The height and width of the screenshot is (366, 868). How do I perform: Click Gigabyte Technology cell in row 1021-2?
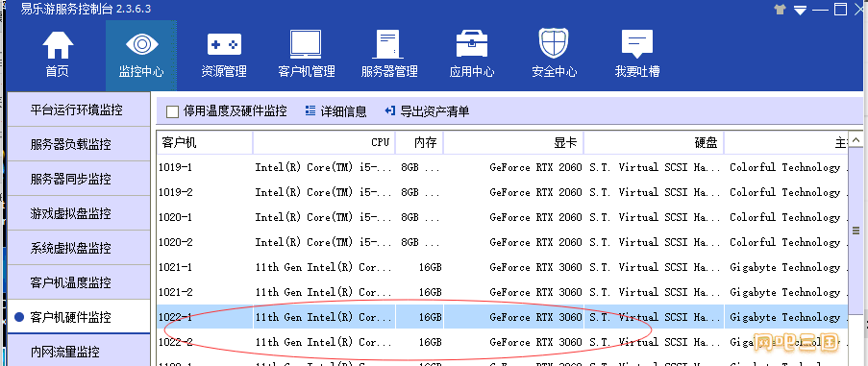(x=785, y=292)
